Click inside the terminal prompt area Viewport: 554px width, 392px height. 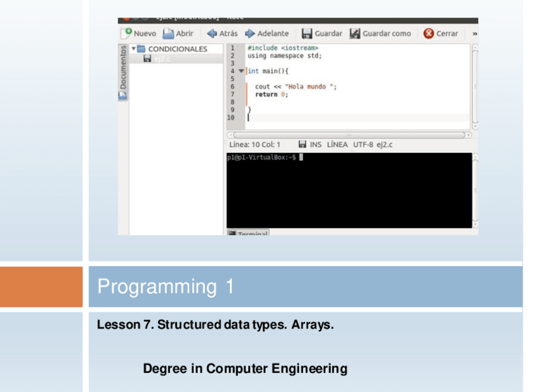[349, 190]
